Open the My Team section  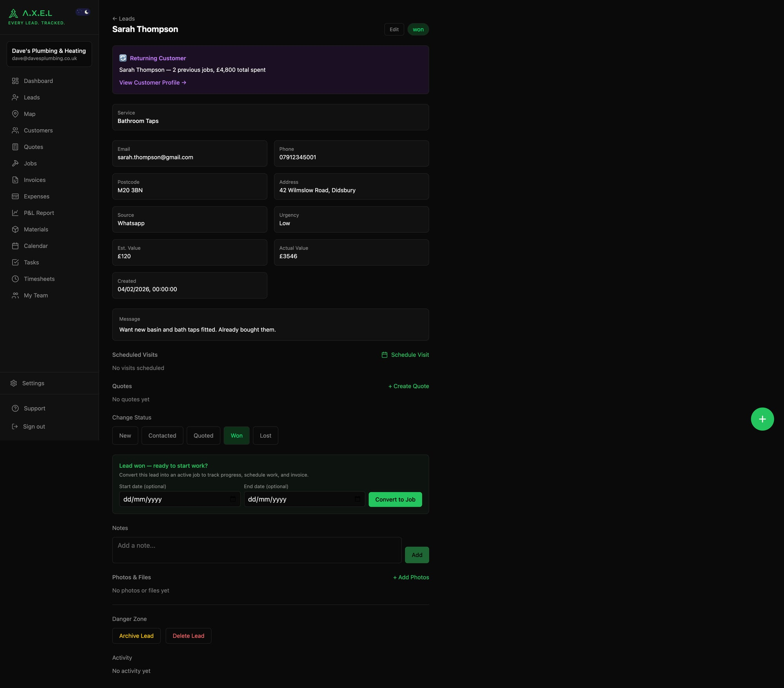[x=36, y=295]
